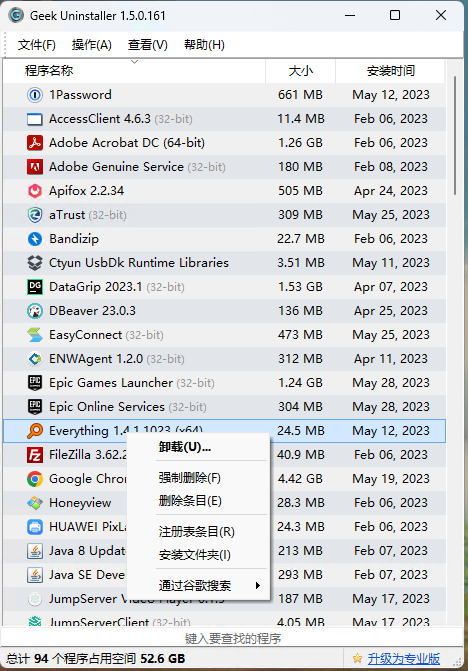468x671 pixels.
Task: Click the Honeyview icon
Action: pyautogui.click(x=35, y=502)
